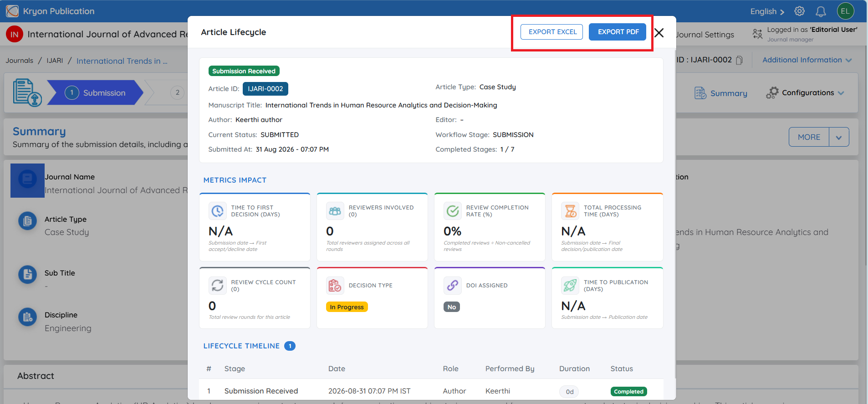Click the Submission Received status badge
Screen dimensions: 868x404
point(244,71)
